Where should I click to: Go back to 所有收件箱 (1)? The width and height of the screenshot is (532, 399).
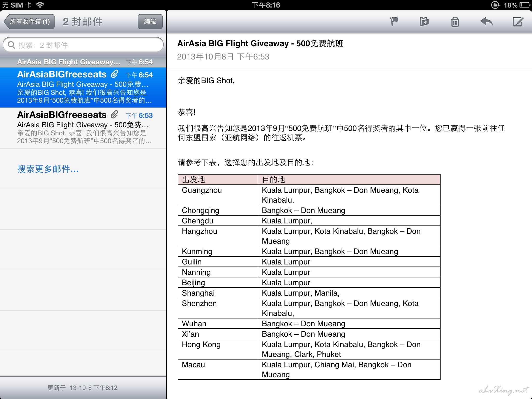tap(29, 22)
